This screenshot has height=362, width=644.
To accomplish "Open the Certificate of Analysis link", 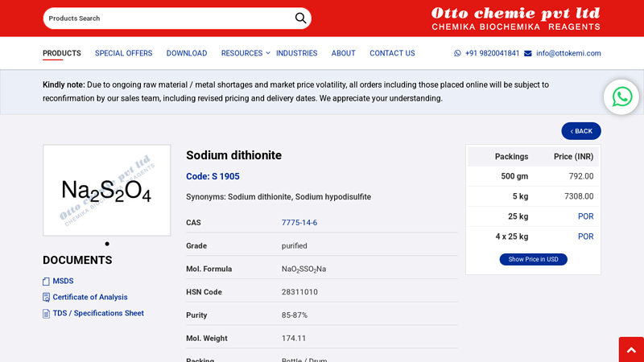I will pos(90,297).
